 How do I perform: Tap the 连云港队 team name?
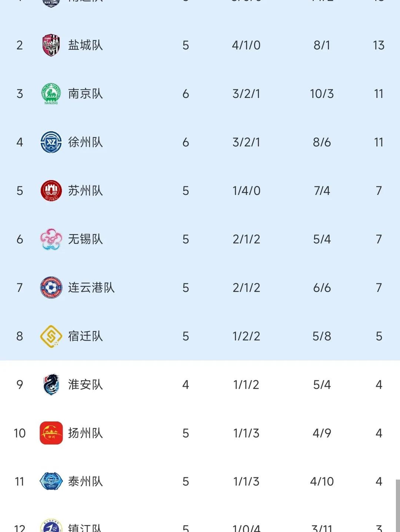pyautogui.click(x=91, y=287)
